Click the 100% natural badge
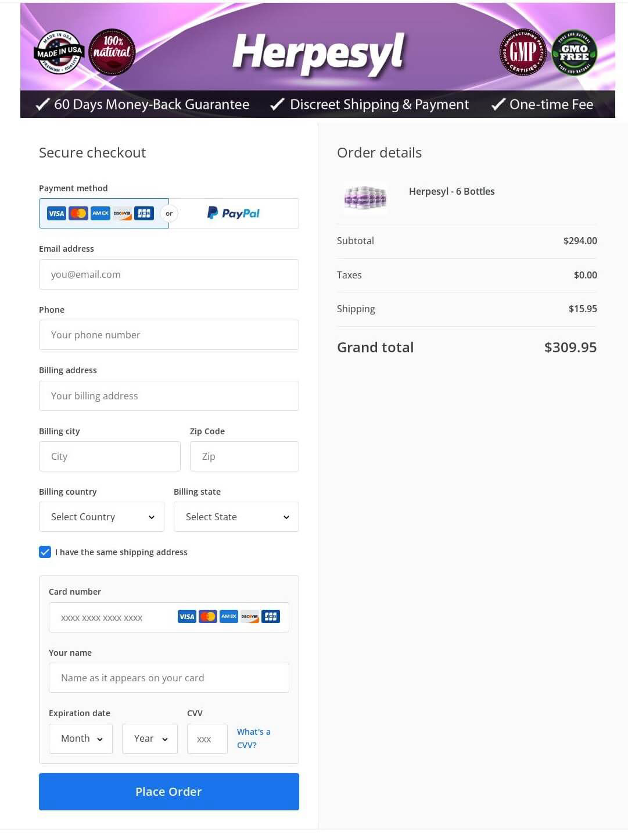 [112, 52]
